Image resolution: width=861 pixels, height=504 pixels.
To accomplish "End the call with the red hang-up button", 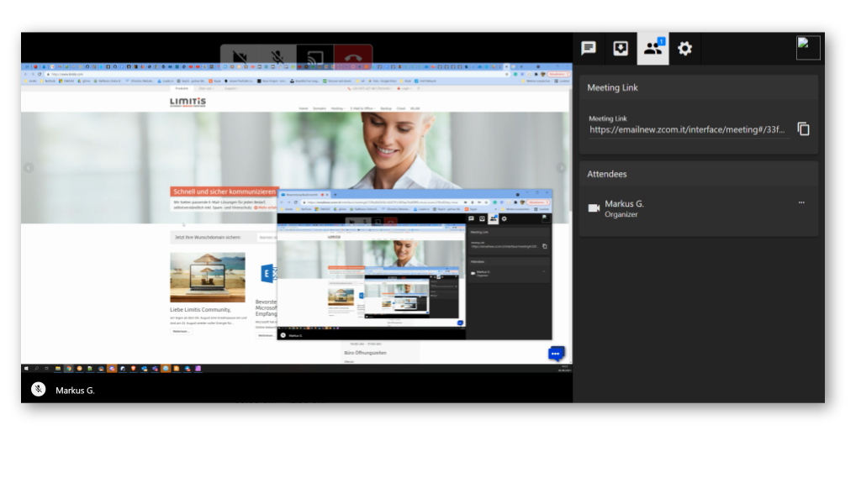I will pos(352,58).
